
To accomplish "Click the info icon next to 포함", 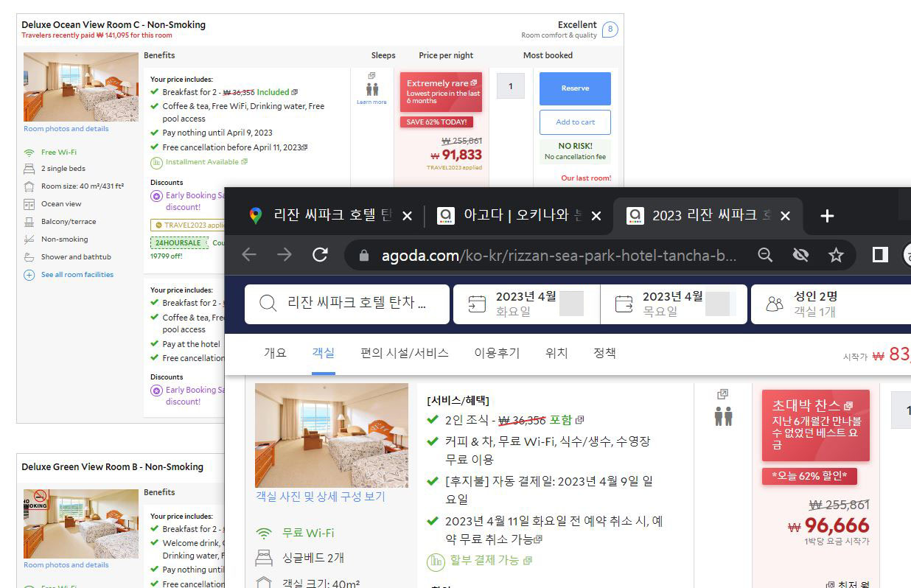I will 580,420.
